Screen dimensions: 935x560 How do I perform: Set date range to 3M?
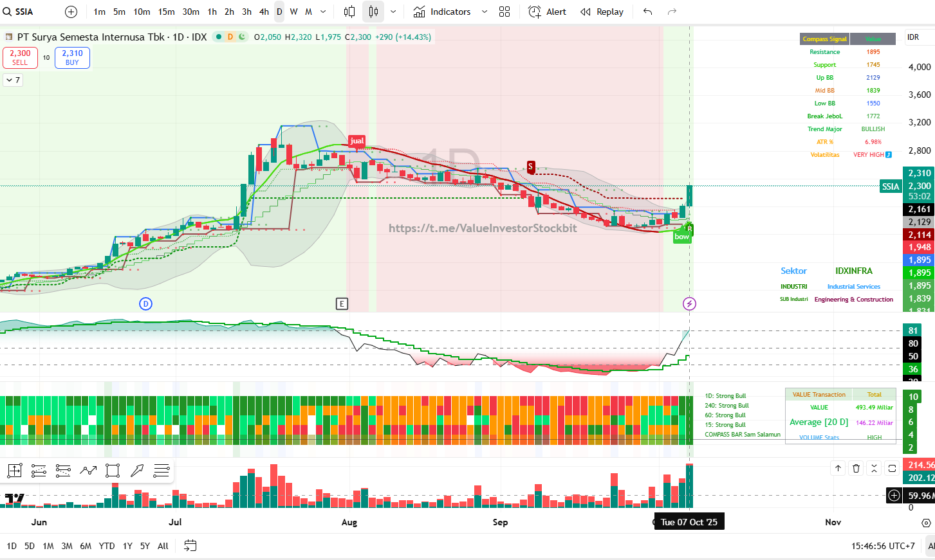(x=67, y=546)
